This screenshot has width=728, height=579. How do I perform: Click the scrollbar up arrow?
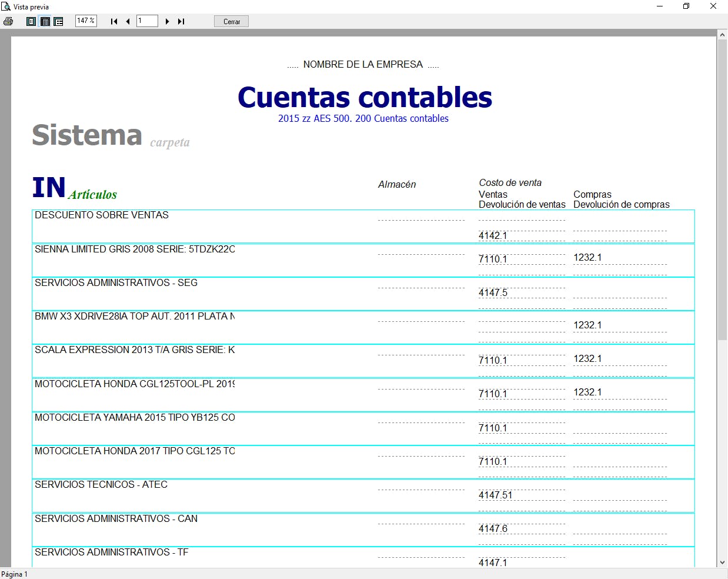tap(722, 35)
